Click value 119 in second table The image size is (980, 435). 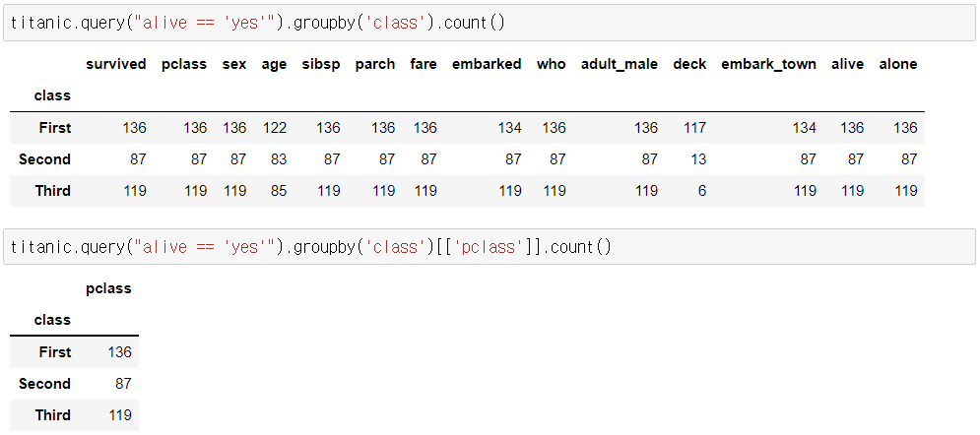tap(119, 415)
